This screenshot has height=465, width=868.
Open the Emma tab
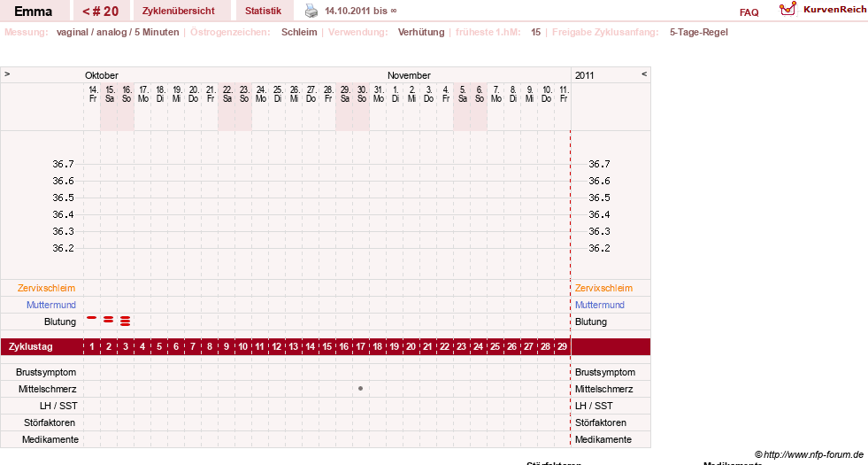[x=34, y=12]
